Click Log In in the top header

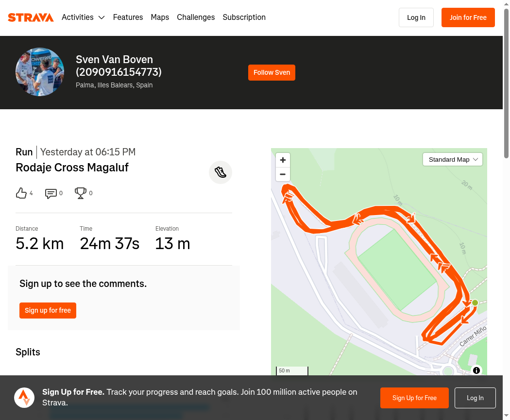point(416,17)
